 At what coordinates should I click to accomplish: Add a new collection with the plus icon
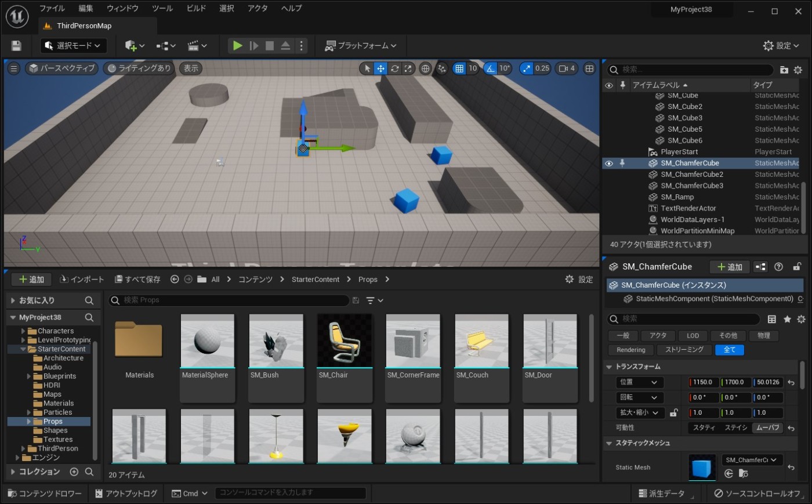coord(74,472)
